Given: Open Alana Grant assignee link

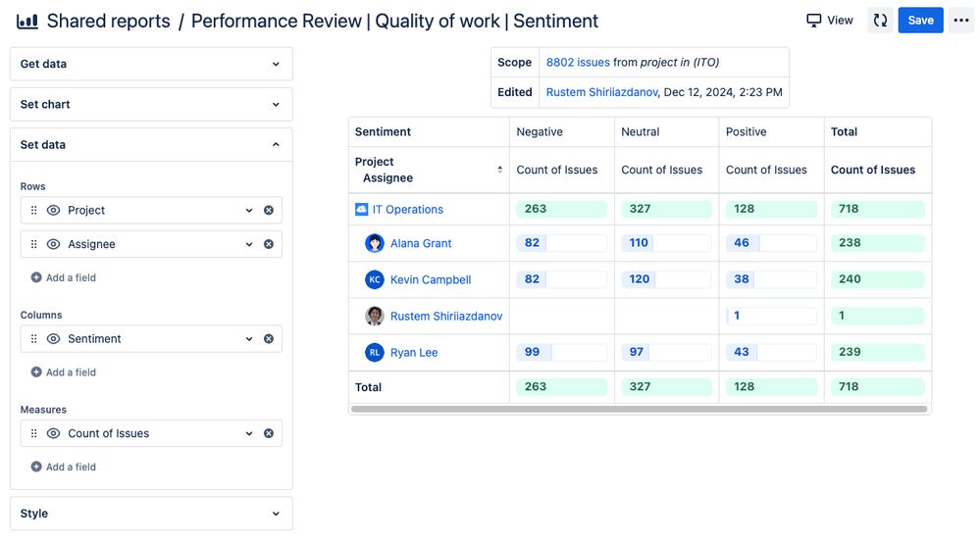Looking at the screenshot, I should click(421, 244).
